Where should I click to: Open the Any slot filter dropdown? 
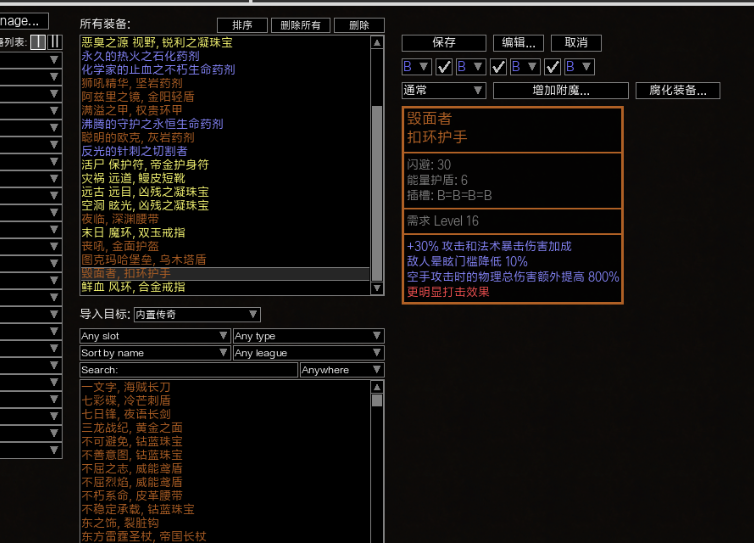[x=154, y=336]
